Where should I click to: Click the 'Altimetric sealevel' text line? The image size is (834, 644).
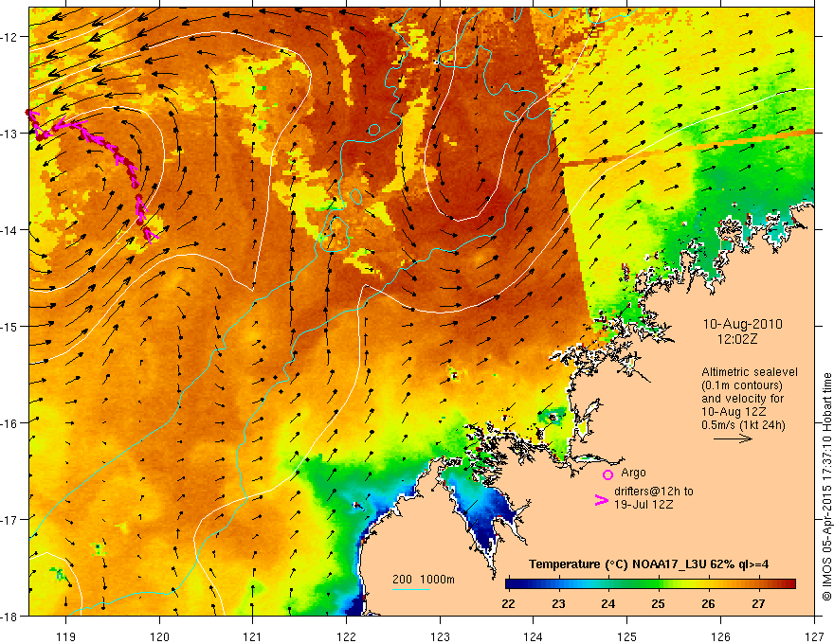tap(750, 372)
